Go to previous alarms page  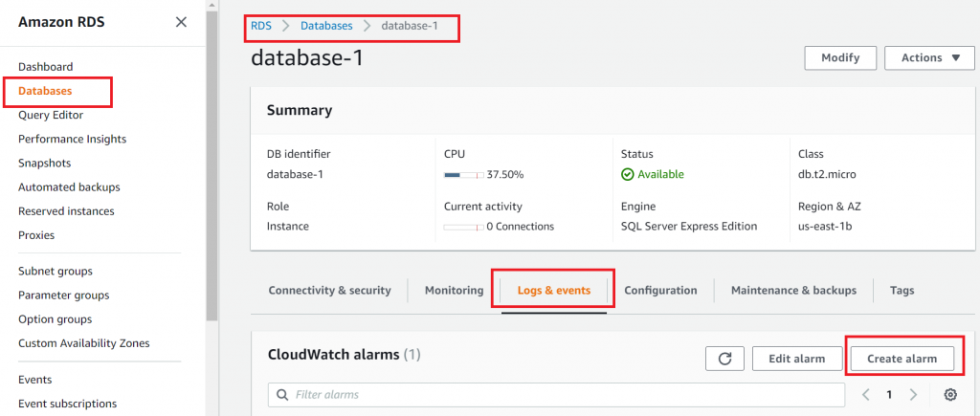click(x=866, y=395)
